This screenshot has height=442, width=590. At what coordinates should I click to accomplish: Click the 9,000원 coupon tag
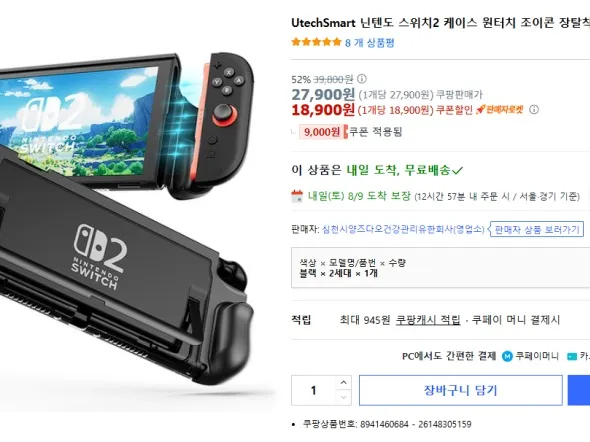click(323, 132)
